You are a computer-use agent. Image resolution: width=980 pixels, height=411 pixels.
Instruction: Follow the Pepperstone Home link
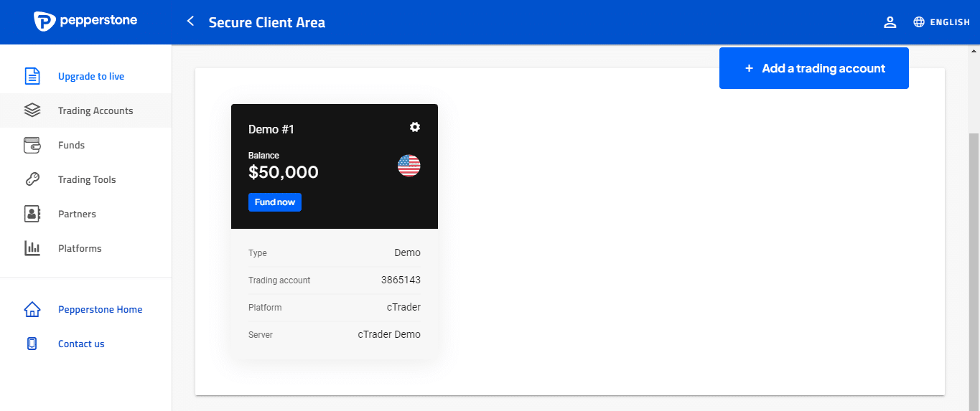pyautogui.click(x=100, y=309)
